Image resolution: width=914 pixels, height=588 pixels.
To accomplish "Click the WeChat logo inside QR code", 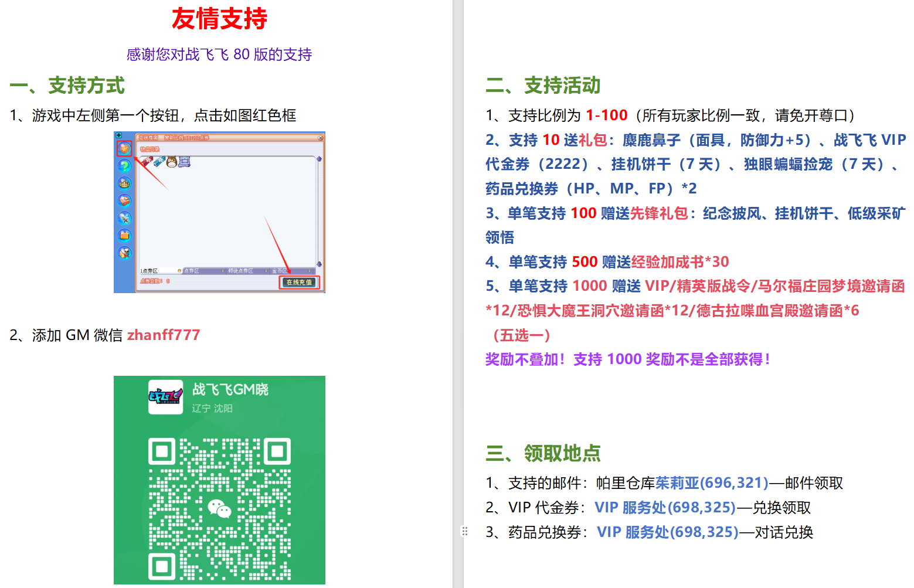I will [220, 509].
